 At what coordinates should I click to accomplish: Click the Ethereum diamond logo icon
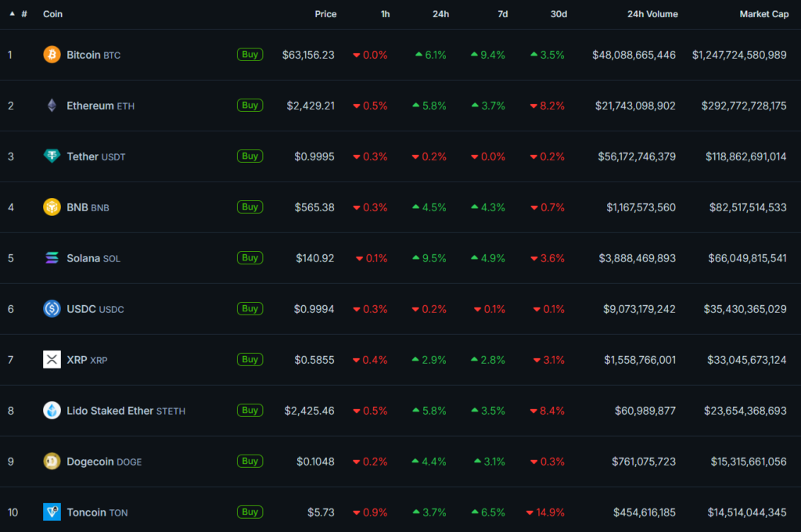click(x=52, y=106)
